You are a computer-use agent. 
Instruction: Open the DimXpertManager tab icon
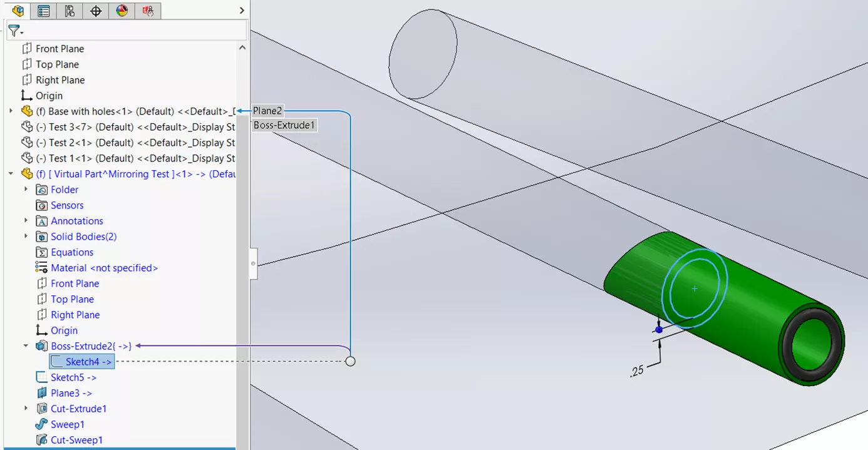(96, 11)
